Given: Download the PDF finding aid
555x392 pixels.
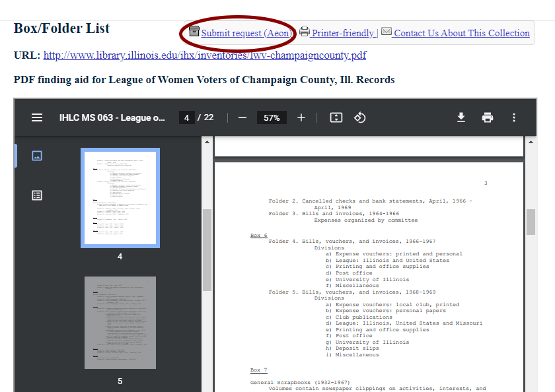Looking at the screenshot, I should [x=461, y=117].
